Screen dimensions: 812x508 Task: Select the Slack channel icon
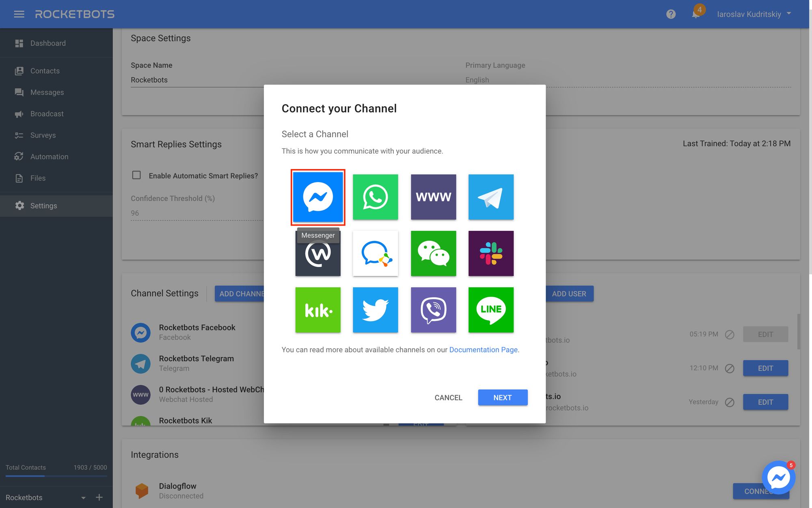[491, 254]
